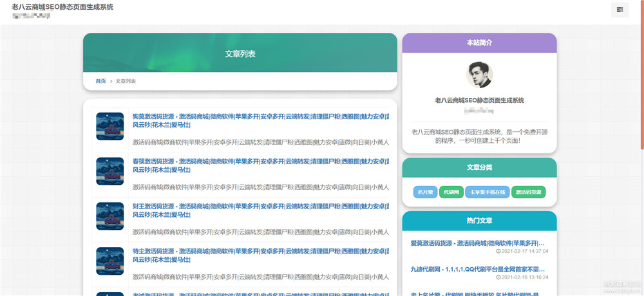644x296 pixels.
Task: Open the hamburger menu icon at top right
Action: pos(620,10)
